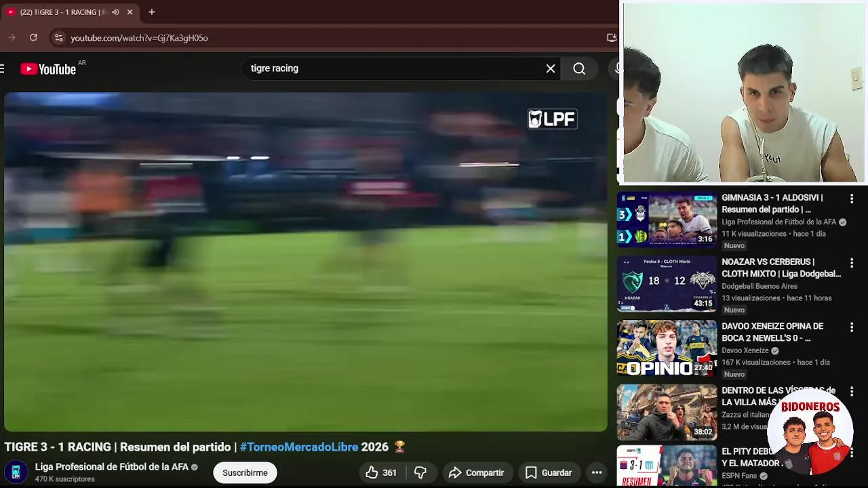Click the youtube.com address bar URL
The height and width of the screenshot is (488, 868).
tap(139, 38)
